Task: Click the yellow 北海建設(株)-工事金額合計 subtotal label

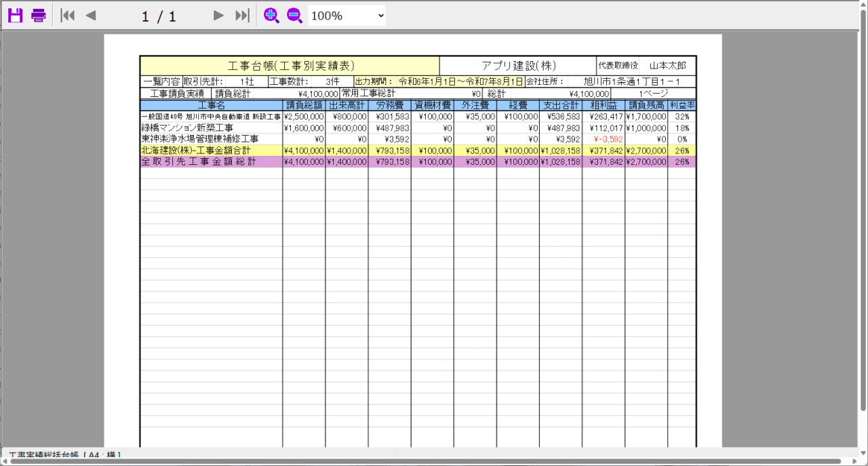Action: click(195, 151)
